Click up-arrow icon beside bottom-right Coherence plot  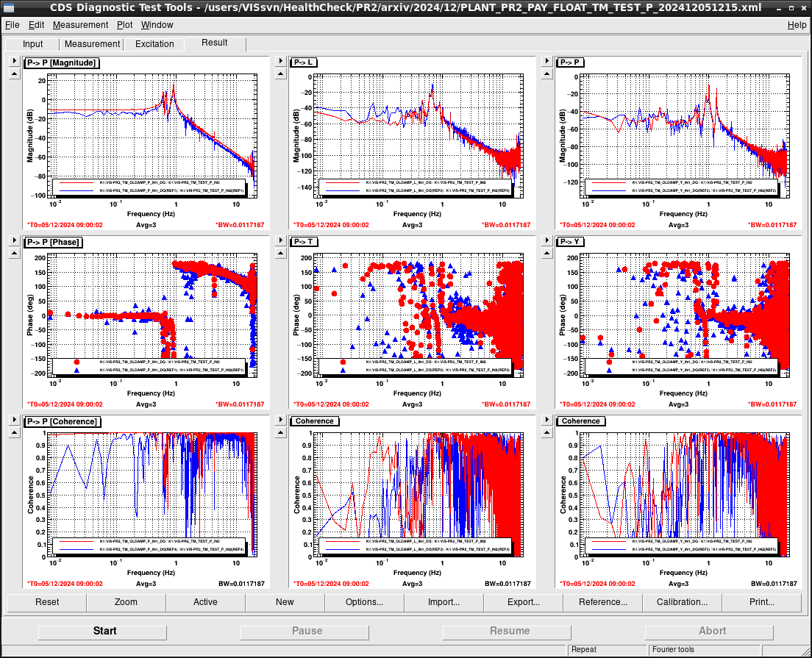(x=547, y=433)
